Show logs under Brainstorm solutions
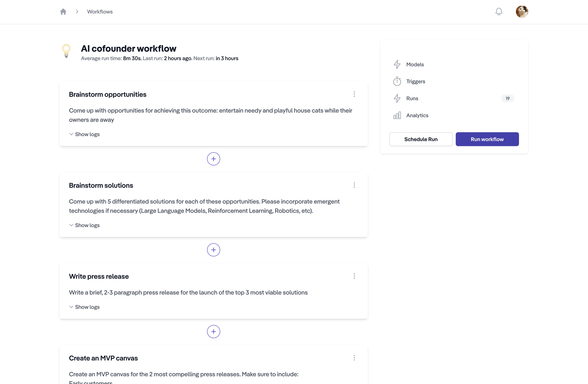The image size is (588, 384). [84, 225]
